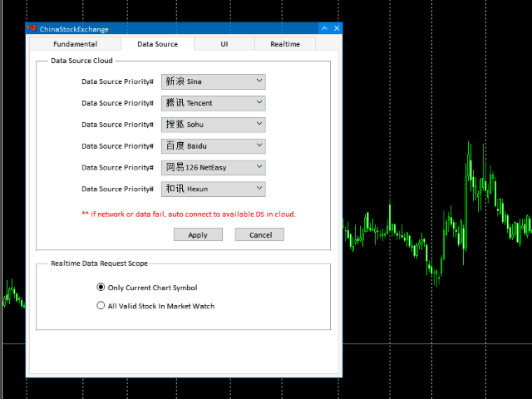Viewport: 532px width, 399px height.
Task: Expand the Sohu data source combo box
Action: tap(213, 125)
